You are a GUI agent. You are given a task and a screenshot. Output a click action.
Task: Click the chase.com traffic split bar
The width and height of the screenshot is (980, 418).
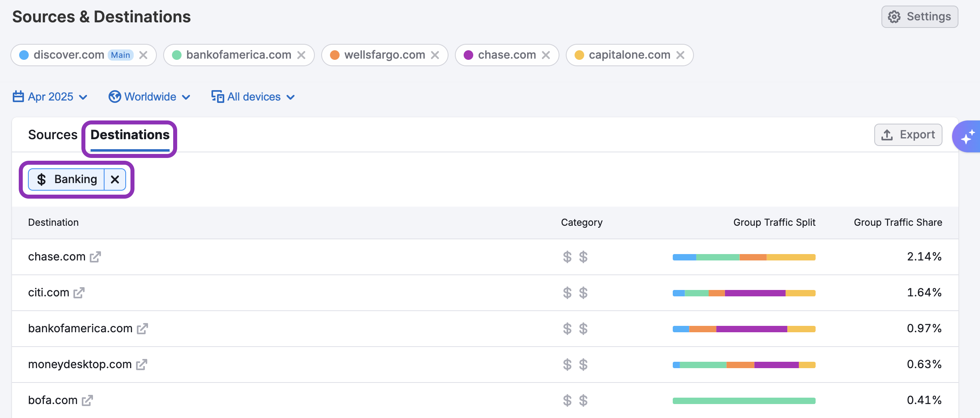(744, 257)
